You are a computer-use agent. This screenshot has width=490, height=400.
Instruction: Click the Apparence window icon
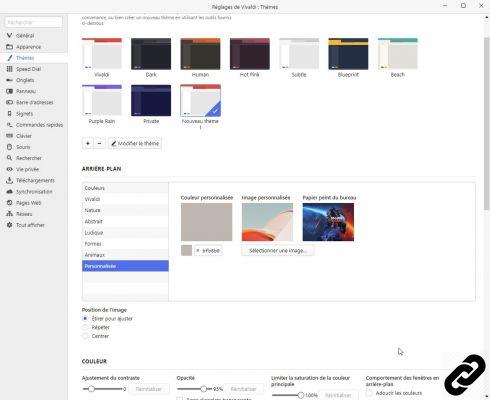[x=9, y=47]
